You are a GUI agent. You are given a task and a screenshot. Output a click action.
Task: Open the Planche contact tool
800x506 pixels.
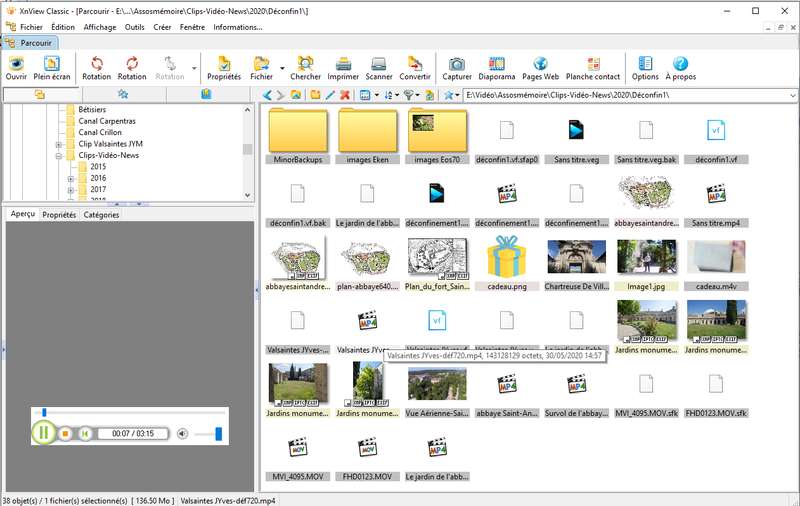593,68
